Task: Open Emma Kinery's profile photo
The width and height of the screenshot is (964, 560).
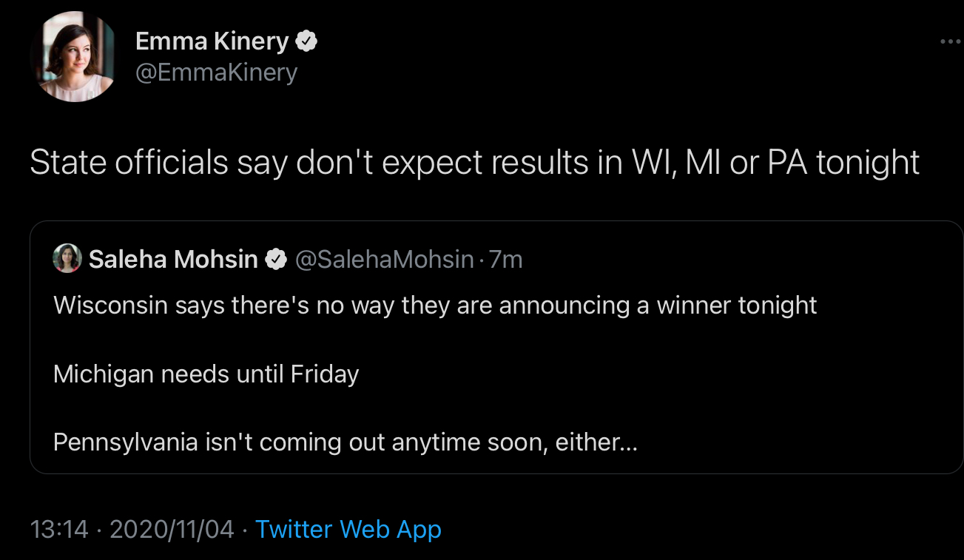Action: 73,57
